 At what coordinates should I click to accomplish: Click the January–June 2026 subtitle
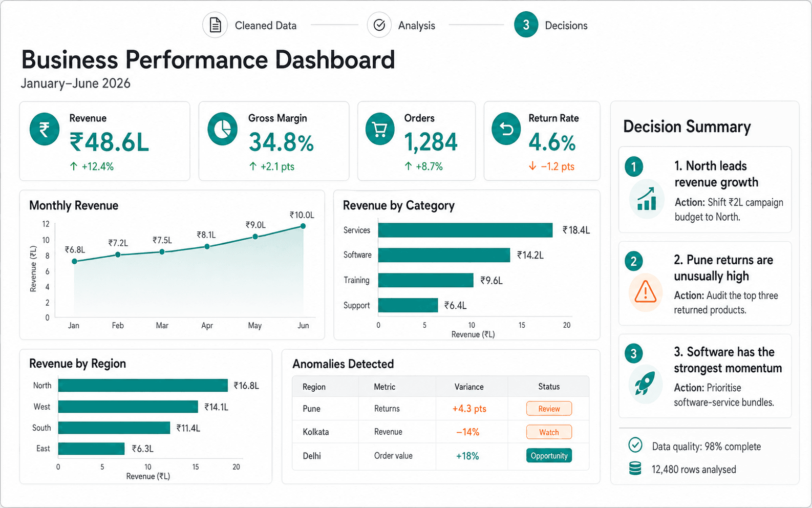(75, 83)
